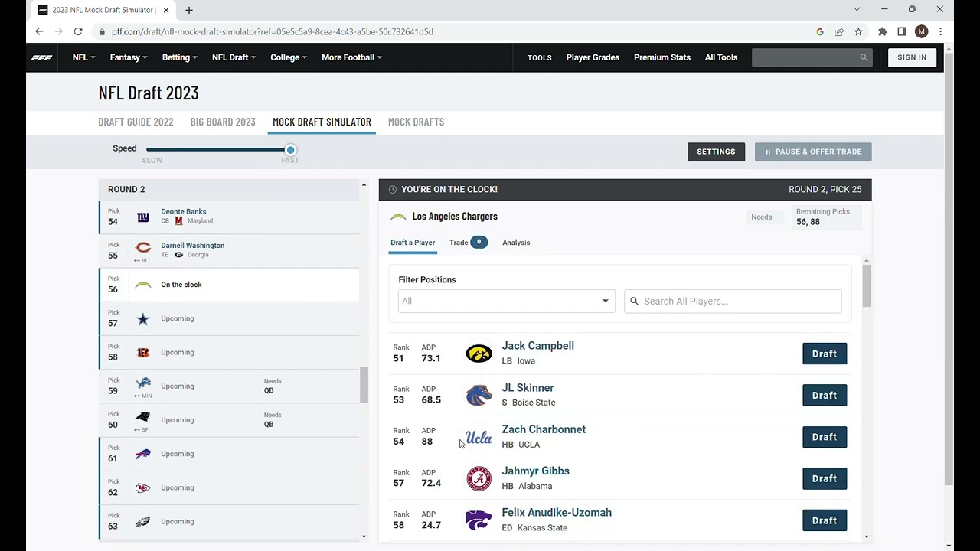Click the Eagles logo at pick 63
Viewport: 980px width, 551px height.
point(143,522)
